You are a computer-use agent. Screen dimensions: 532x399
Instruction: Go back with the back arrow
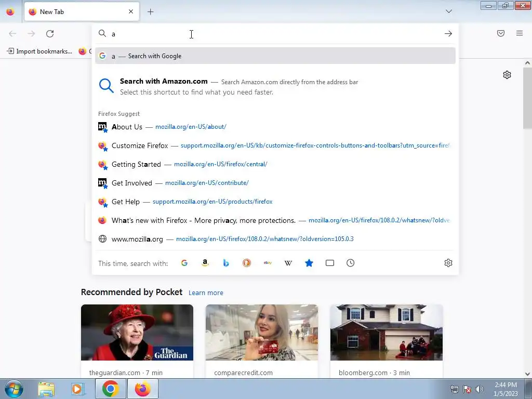[x=12, y=34]
